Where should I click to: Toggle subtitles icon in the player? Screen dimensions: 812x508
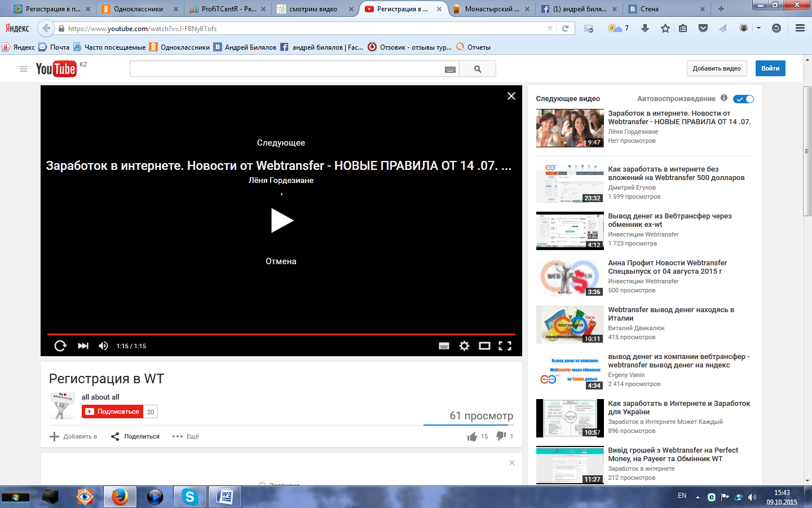pos(444,346)
